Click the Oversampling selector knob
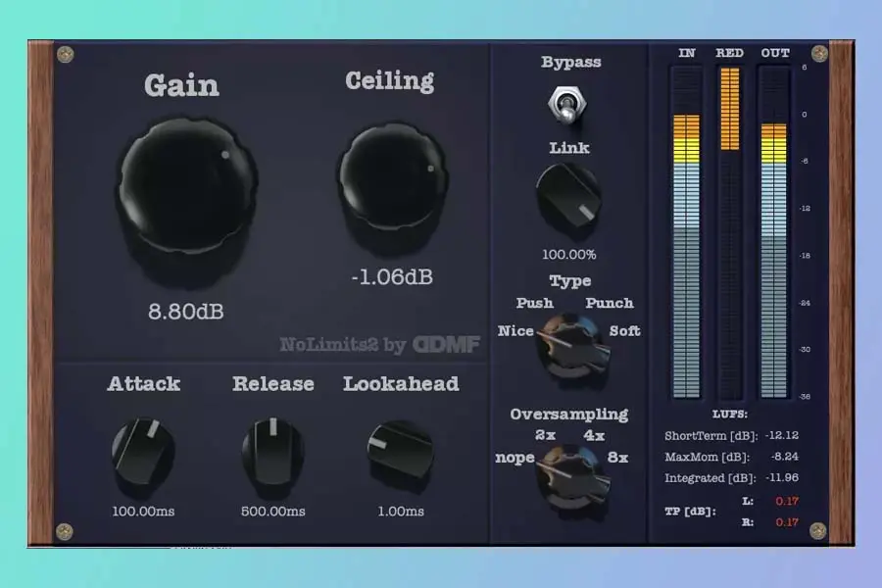 572,475
